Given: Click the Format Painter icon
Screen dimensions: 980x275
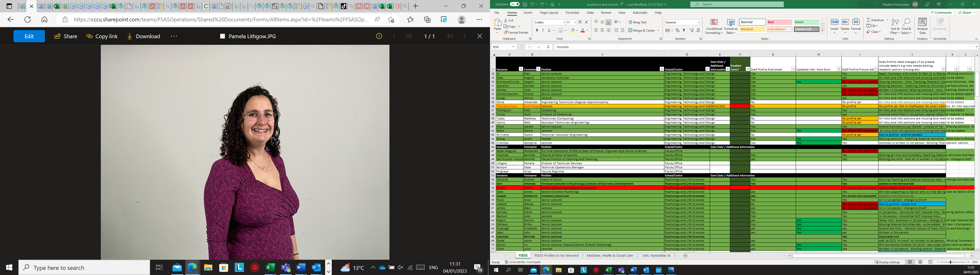Looking at the screenshot, I should (x=506, y=33).
